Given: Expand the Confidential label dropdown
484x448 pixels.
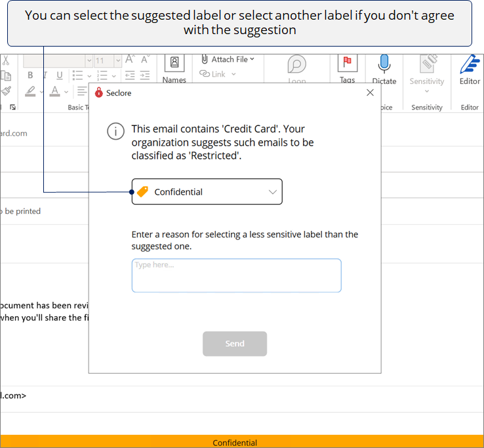Looking at the screenshot, I should pyautogui.click(x=273, y=192).
